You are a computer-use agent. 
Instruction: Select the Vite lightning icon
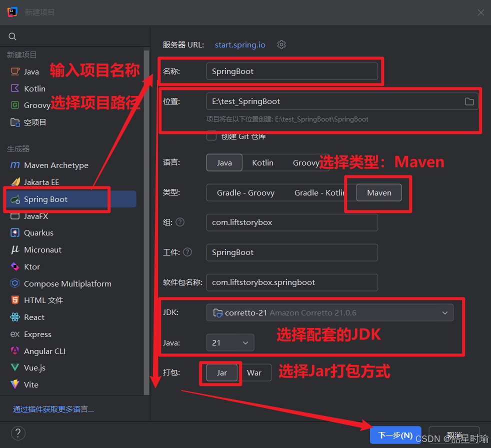[15, 384]
